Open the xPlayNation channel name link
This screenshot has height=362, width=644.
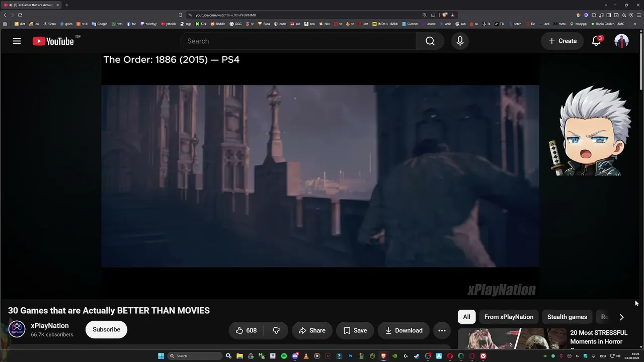[x=50, y=326]
